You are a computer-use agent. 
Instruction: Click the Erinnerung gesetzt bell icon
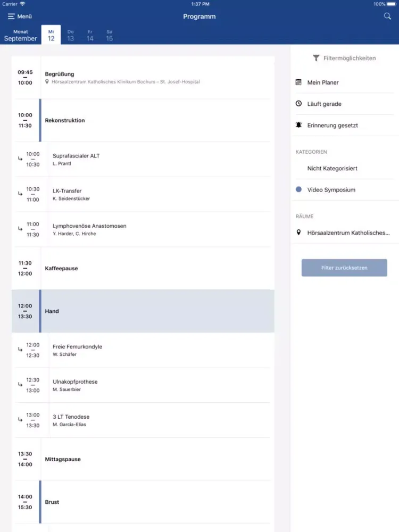pyautogui.click(x=298, y=125)
